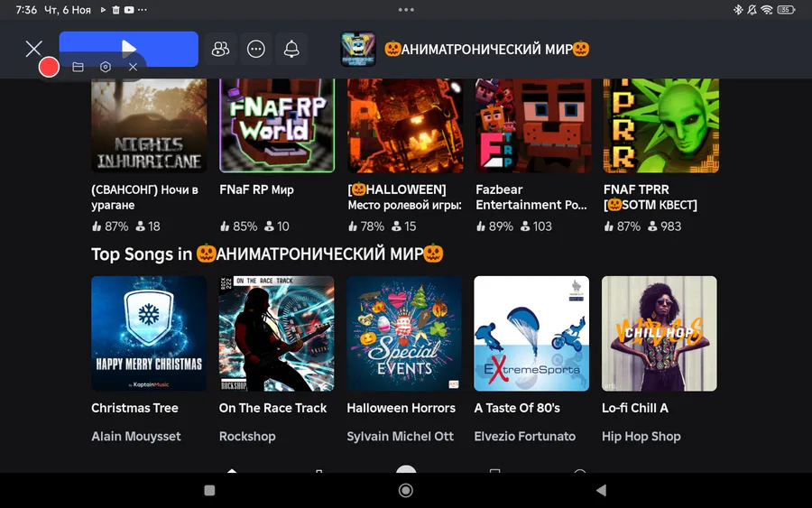The image size is (812, 508).
Task: Open FNaF RP World game thumbnail
Action: [x=277, y=125]
